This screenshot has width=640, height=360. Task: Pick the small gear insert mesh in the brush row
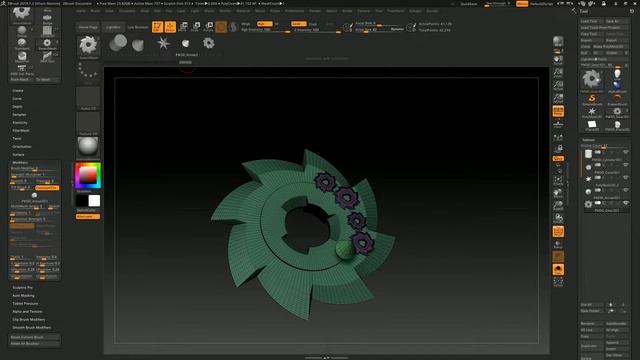[209, 43]
